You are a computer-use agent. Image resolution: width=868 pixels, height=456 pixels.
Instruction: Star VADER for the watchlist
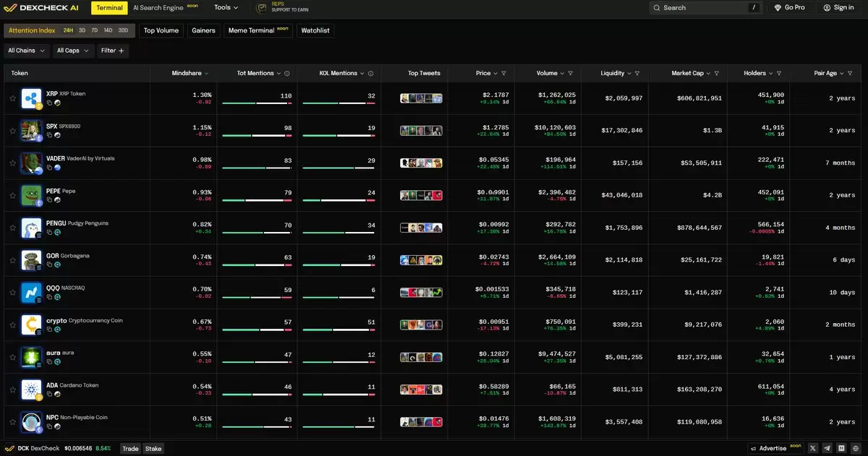(12, 163)
